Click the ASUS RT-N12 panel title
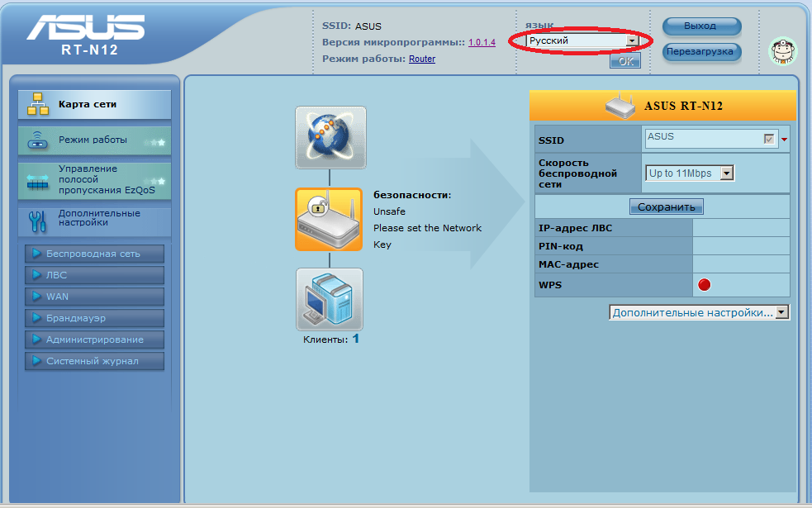The image size is (812, 508). (683, 107)
